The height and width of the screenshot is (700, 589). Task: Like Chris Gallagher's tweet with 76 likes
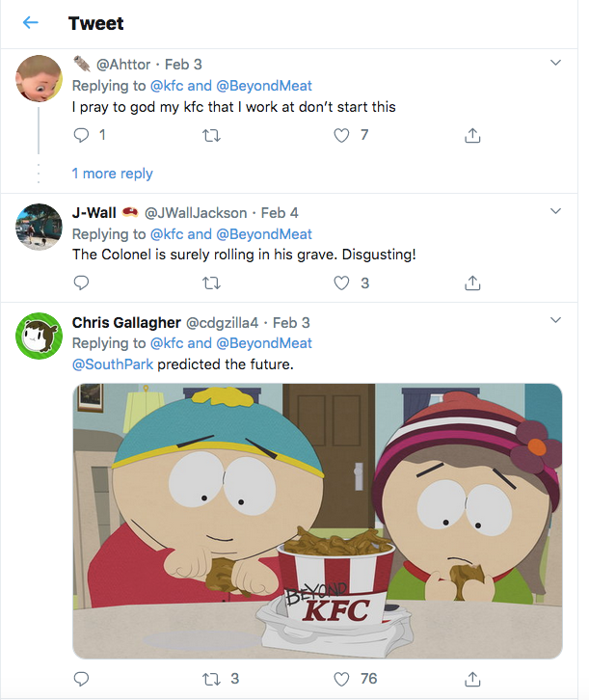tap(341, 679)
